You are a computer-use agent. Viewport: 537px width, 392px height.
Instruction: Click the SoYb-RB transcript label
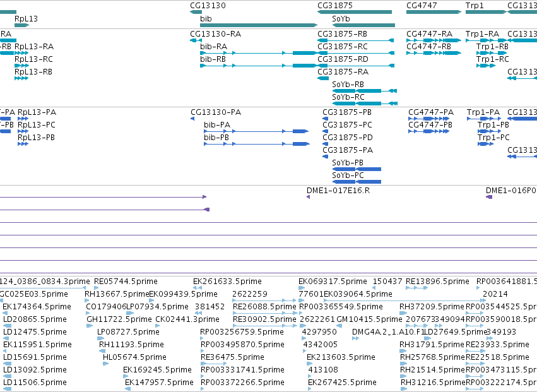point(348,85)
